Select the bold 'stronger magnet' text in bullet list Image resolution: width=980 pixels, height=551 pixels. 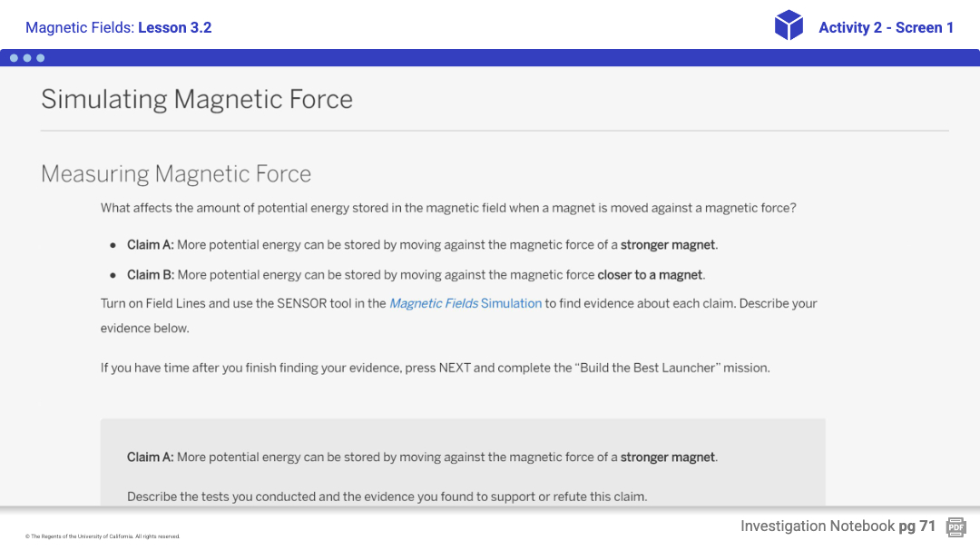point(668,245)
